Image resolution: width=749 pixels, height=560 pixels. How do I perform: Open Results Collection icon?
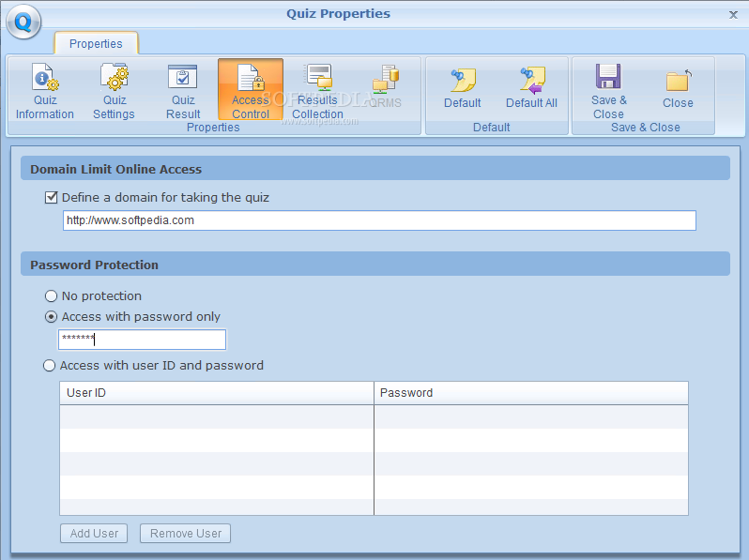(x=317, y=91)
